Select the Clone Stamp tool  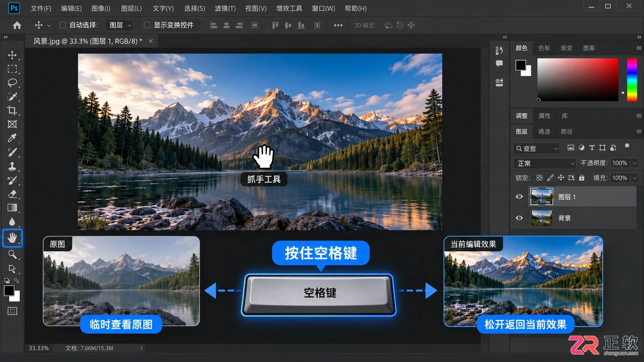(x=12, y=166)
